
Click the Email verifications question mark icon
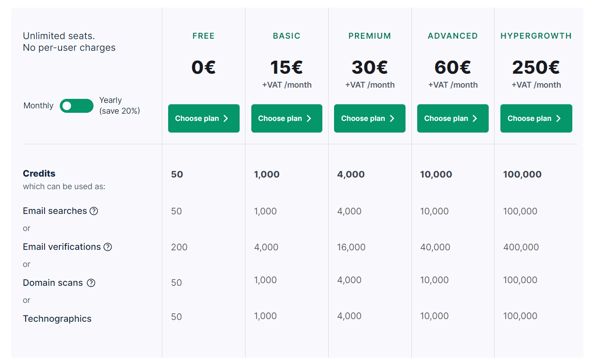(x=107, y=247)
